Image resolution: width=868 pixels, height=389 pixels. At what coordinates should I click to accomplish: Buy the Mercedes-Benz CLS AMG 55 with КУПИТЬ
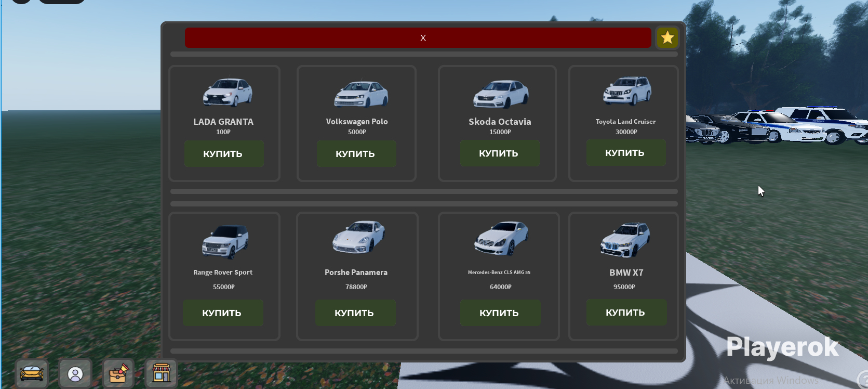click(x=500, y=313)
